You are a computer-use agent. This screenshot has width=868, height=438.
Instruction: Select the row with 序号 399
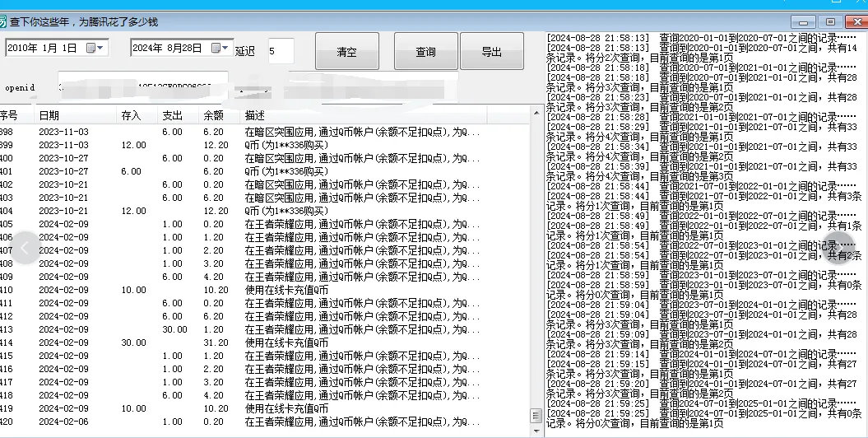click(265, 145)
